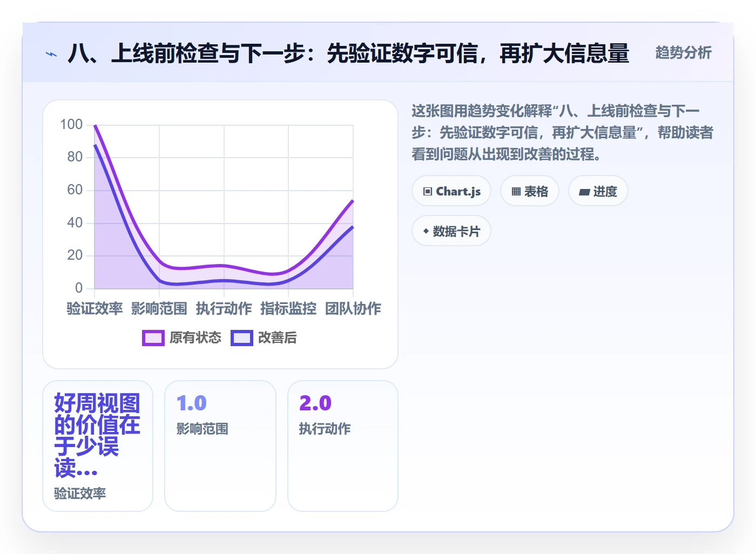Screen dimensions: 756x554
Task: Click the diamond icon in the 数据卡片 chip
Action: (x=426, y=231)
